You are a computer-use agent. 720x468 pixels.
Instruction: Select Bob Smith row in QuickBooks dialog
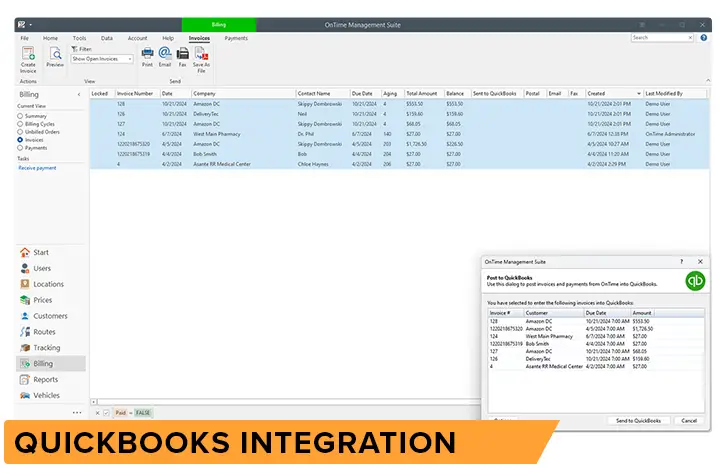[x=596, y=344]
